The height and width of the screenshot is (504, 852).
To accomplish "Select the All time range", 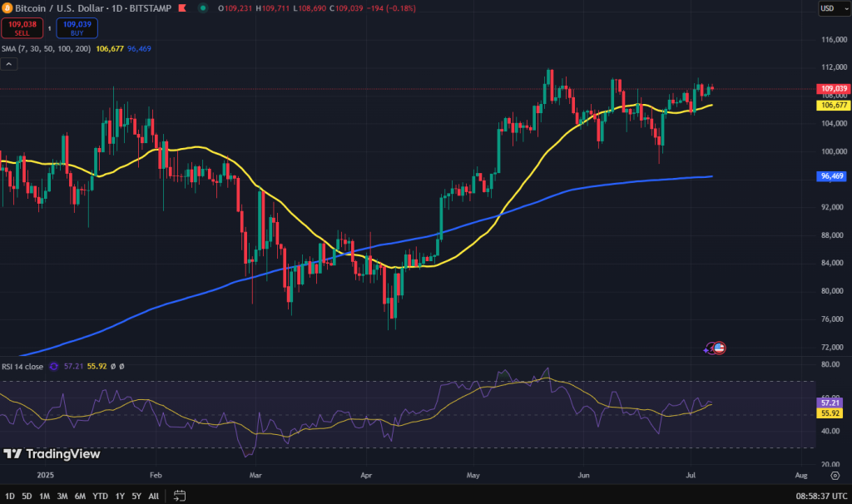I will [154, 496].
